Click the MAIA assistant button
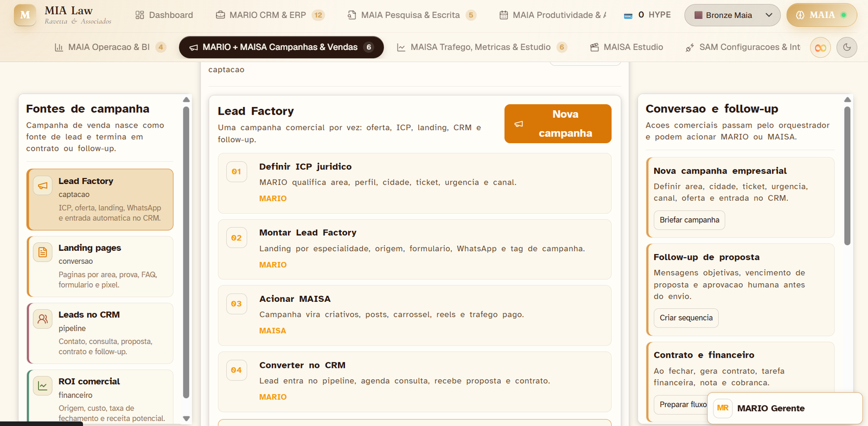The width and height of the screenshot is (868, 426). point(821,15)
